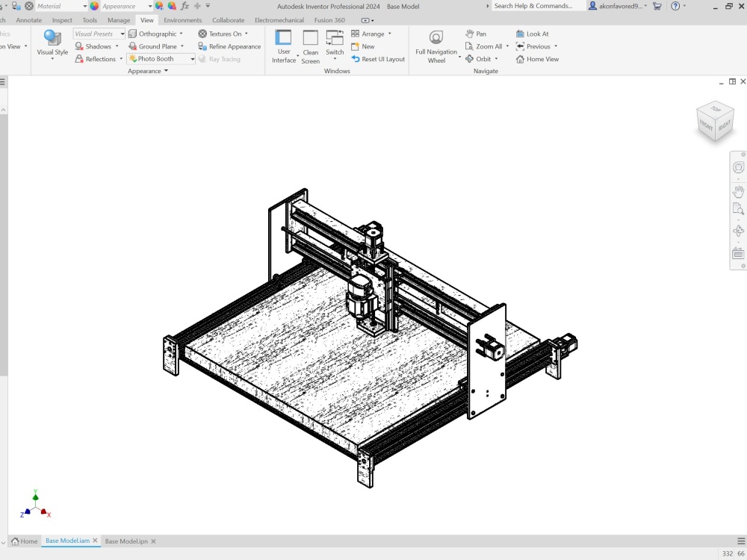The width and height of the screenshot is (747, 560).
Task: Click the navigation bar look at icon
Action: 738,254
